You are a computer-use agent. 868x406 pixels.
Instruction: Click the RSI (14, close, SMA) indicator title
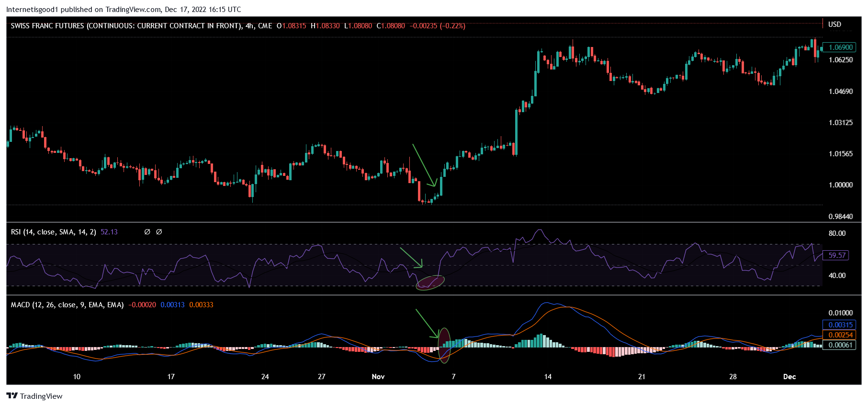pos(53,232)
